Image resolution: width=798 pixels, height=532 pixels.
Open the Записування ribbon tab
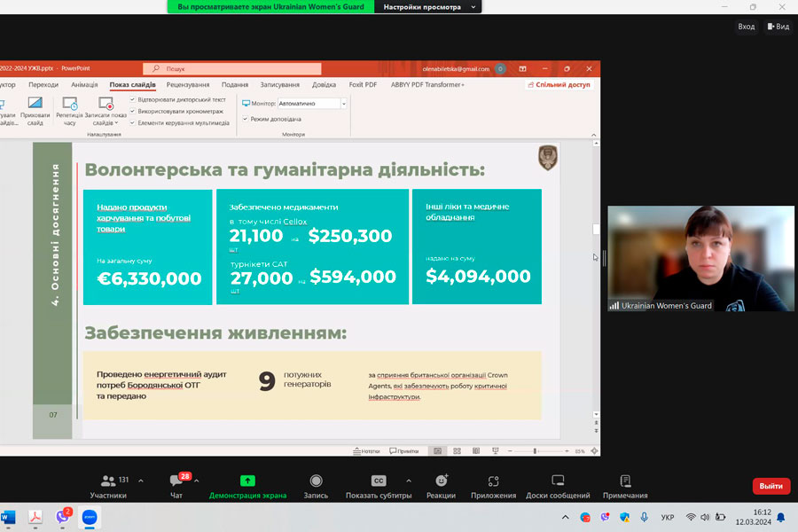click(x=280, y=84)
